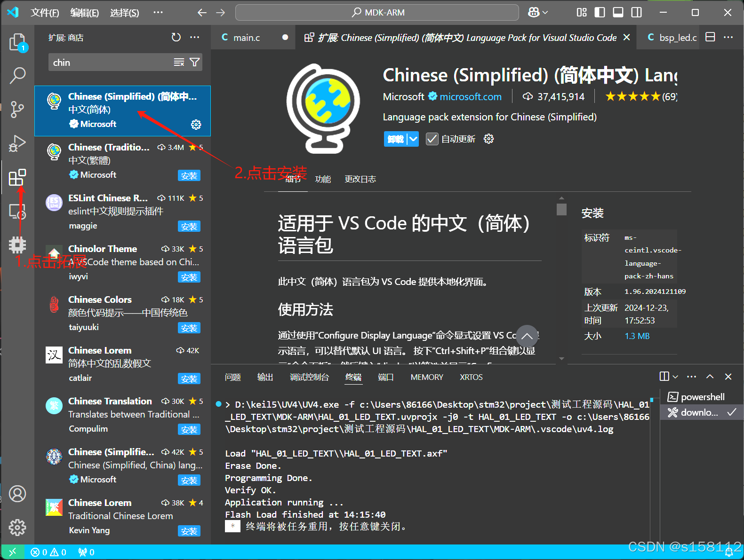Open the Remote Explorer icon

coord(18,212)
